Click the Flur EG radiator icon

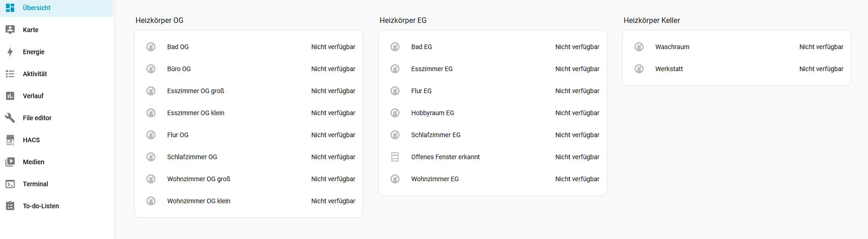[x=395, y=91]
